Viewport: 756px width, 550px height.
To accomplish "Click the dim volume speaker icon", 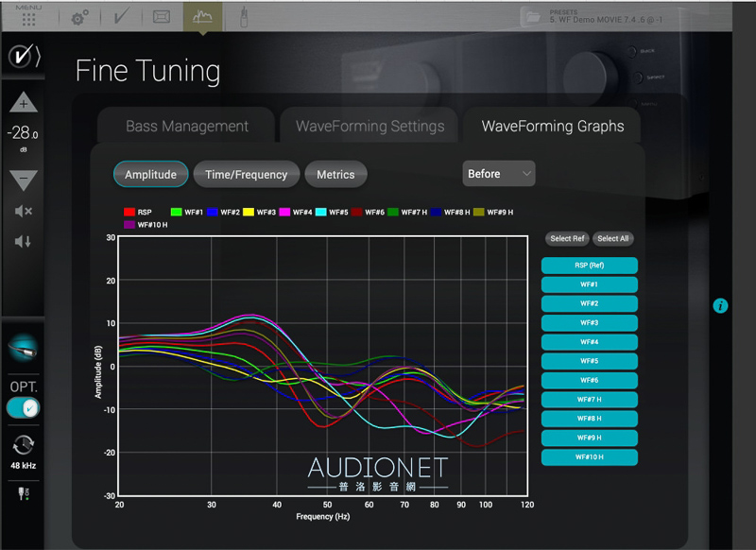I will pos(24,241).
